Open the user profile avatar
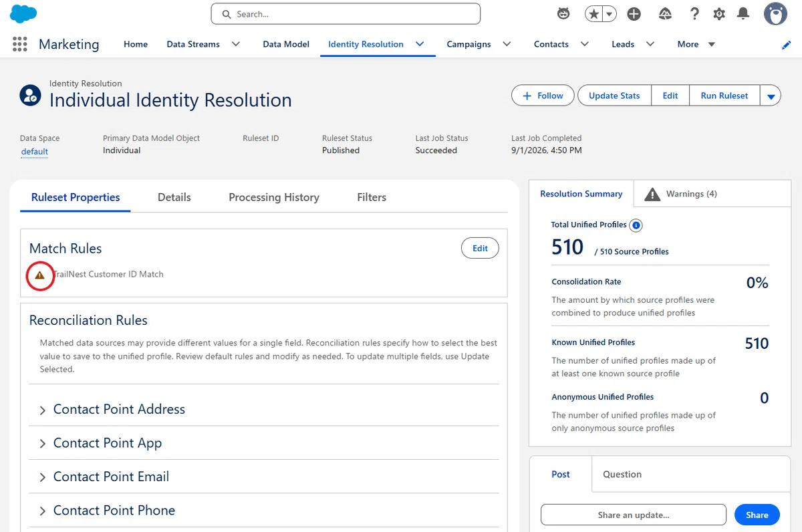802x532 pixels. click(x=775, y=14)
